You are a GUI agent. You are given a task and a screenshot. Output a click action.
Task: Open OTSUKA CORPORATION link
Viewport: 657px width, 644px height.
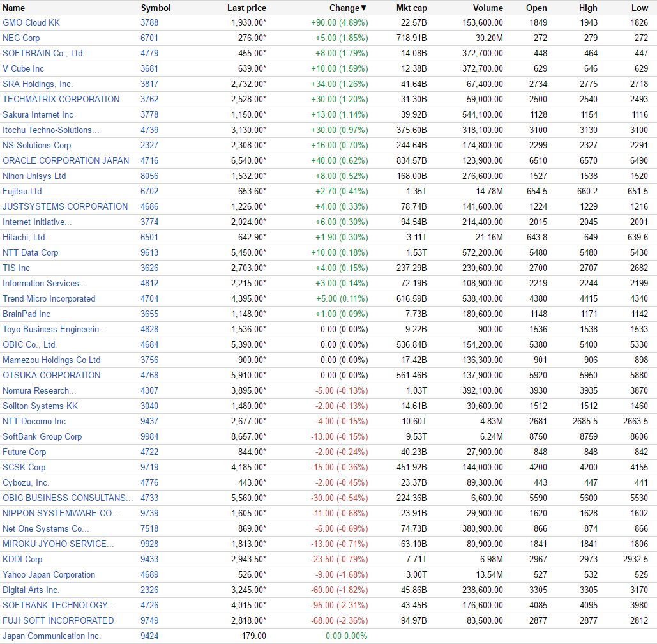(52, 375)
